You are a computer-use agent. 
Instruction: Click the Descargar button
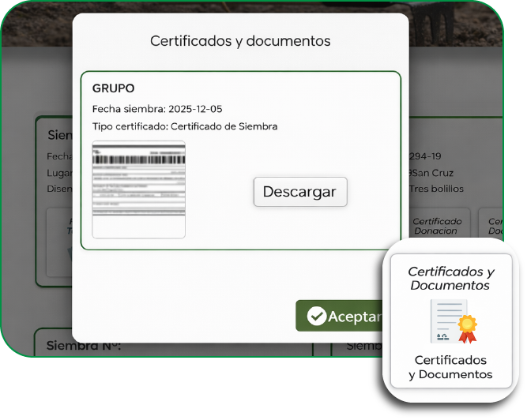pos(299,192)
